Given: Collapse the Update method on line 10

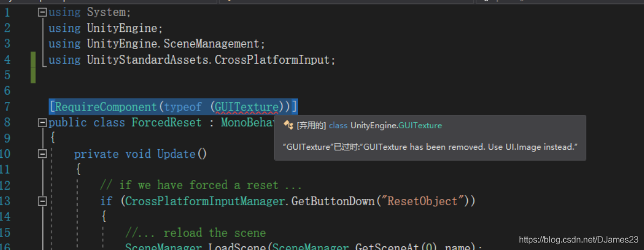Looking at the screenshot, I should point(42,154).
